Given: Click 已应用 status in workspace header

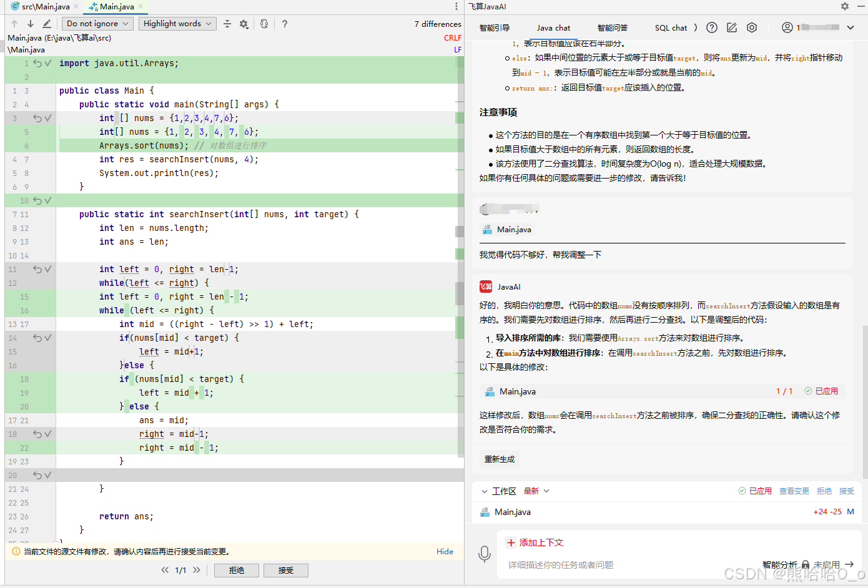Looking at the screenshot, I should [755, 491].
